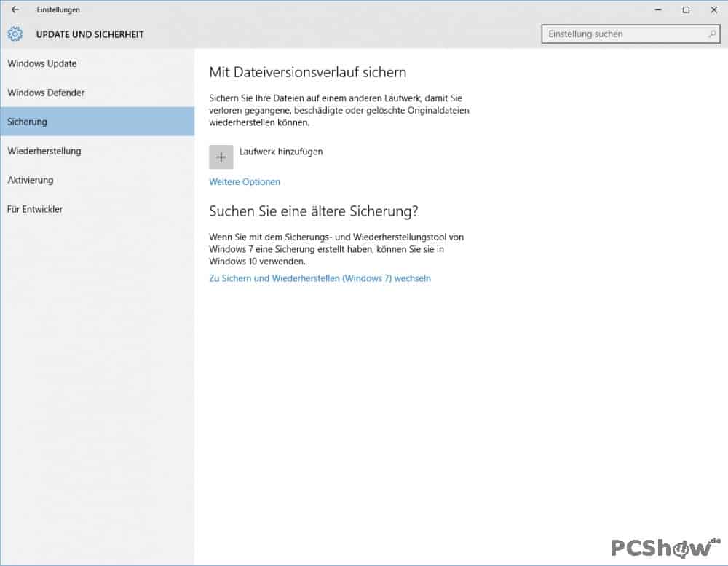Viewport: 728px width, 566px height.
Task: Click the Suchen Sie eine ältere Sicherung heading
Action: (x=313, y=211)
